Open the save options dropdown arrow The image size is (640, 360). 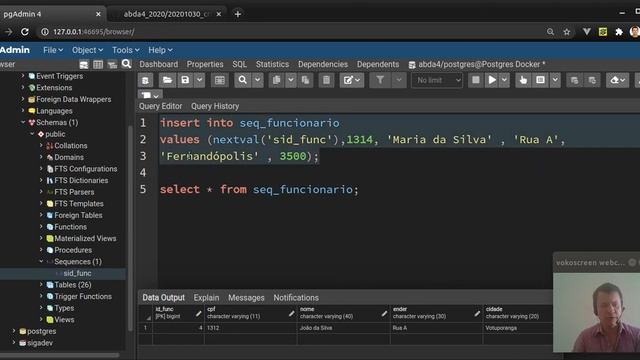pyautogui.click(x=199, y=80)
